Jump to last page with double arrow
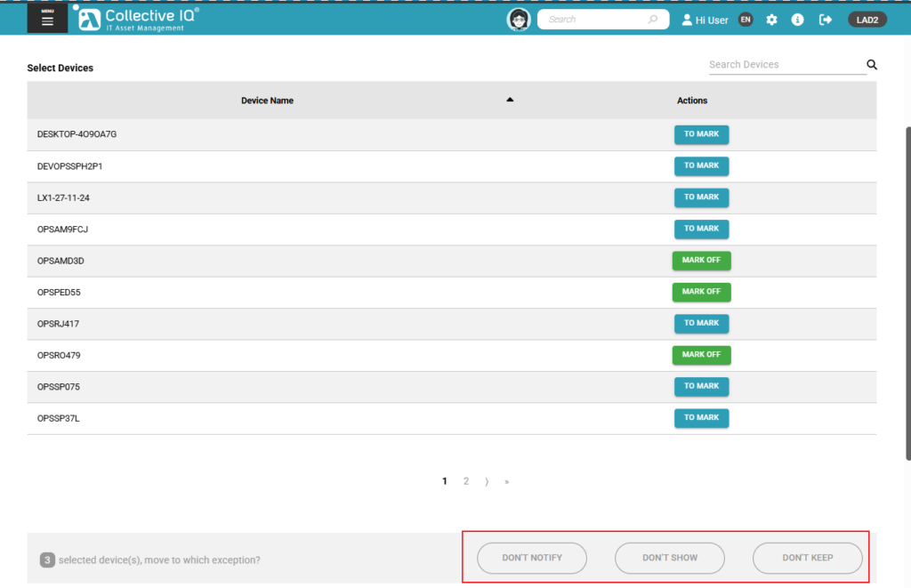The image size is (911, 588). [507, 481]
